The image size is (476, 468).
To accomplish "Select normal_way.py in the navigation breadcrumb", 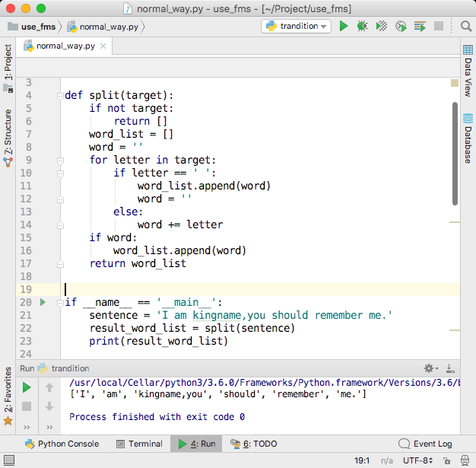I will point(103,27).
